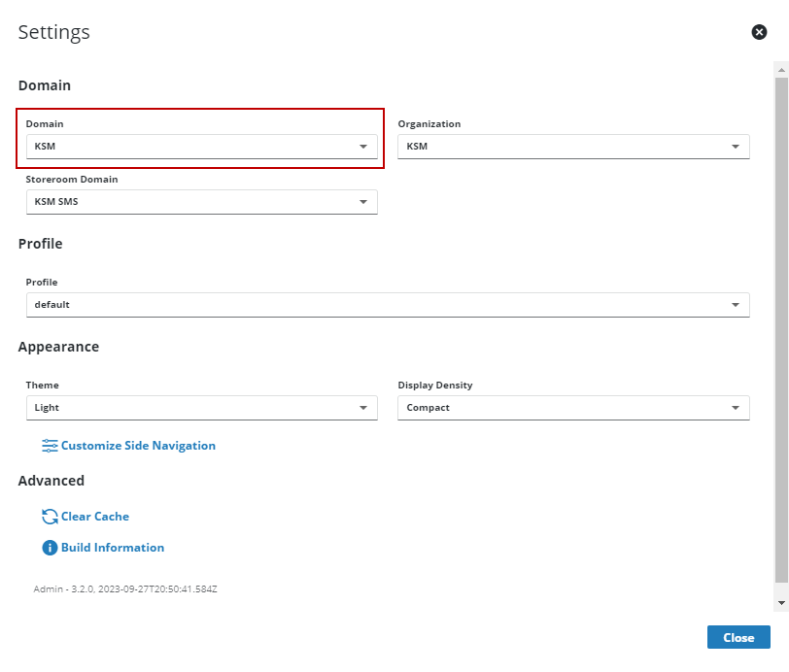
Task: Click the 'Light' value in Theme field
Action: click(47, 408)
